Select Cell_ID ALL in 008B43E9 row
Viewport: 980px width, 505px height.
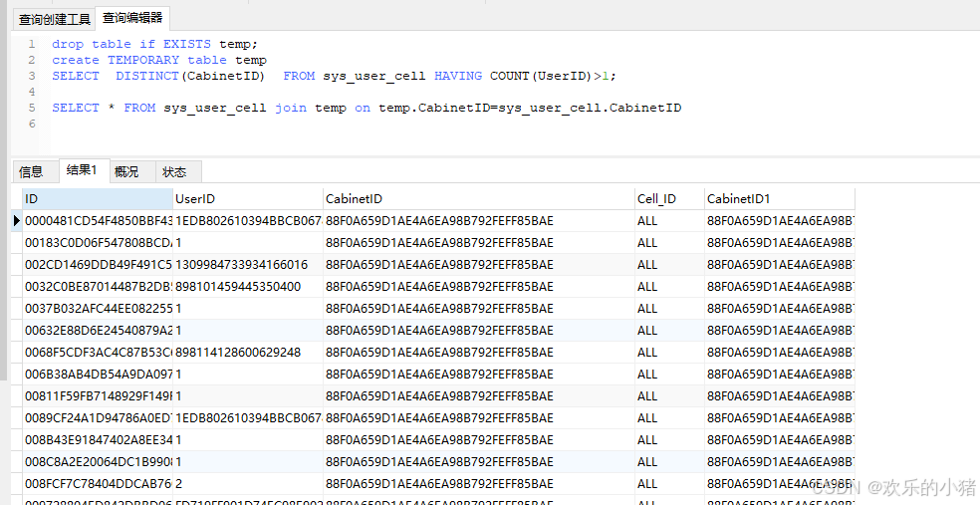pyautogui.click(x=669, y=440)
